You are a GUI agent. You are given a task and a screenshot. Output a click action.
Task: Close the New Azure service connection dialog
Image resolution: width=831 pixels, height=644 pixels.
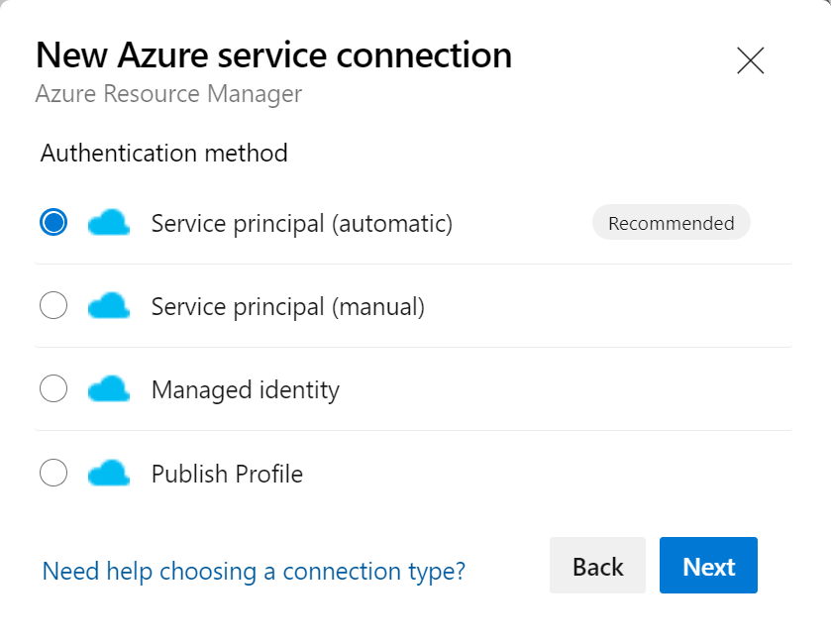pos(751,60)
